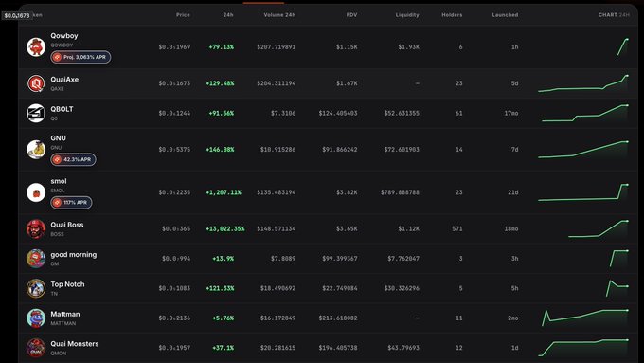Click the 17mo launched value for QBOLT
Screen dimensions: 644x363
511,113
